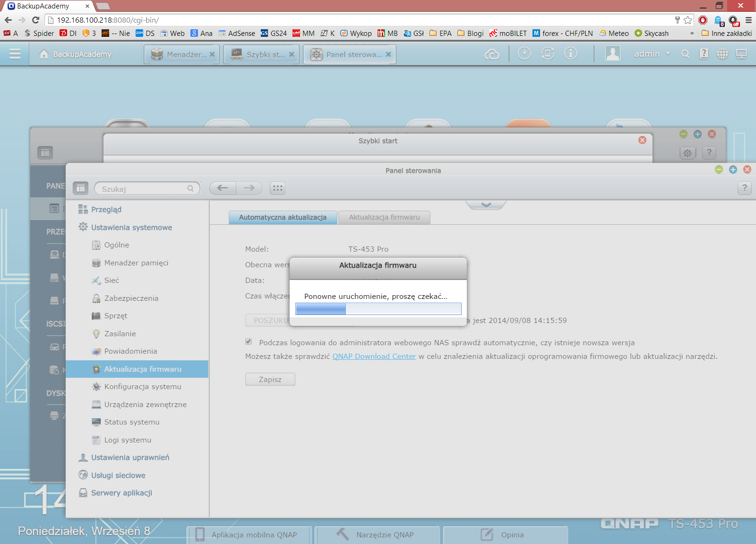
Task: Open dashboard monitor icon in top bar
Action: [741, 54]
